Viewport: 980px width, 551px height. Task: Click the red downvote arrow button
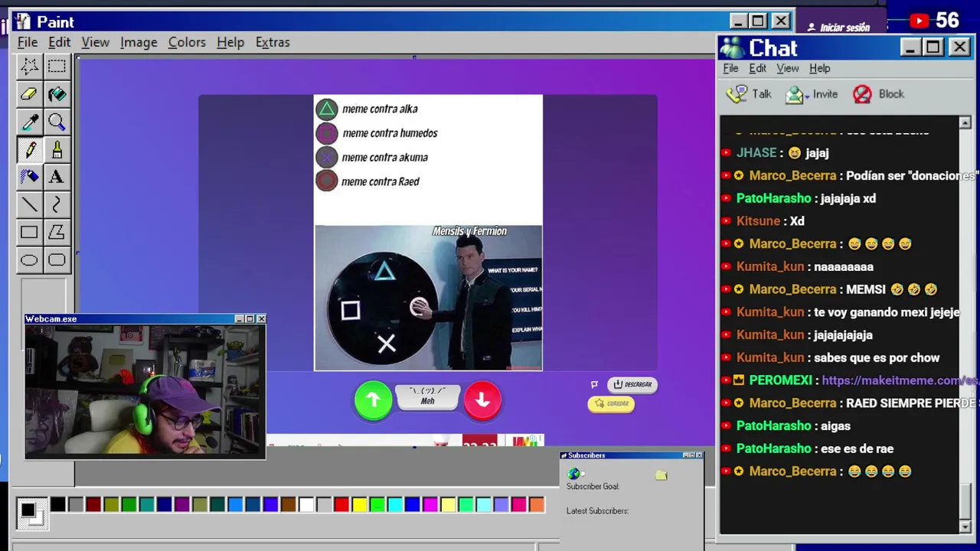point(482,400)
